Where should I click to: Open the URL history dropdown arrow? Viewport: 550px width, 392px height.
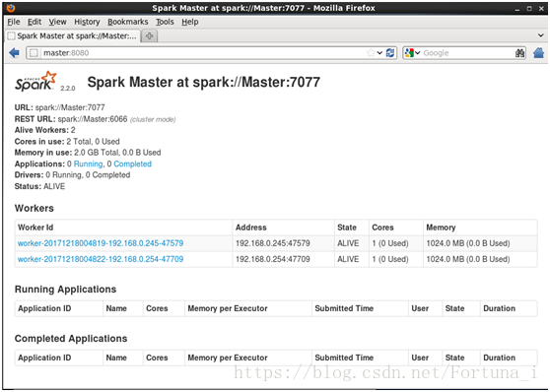[379, 53]
